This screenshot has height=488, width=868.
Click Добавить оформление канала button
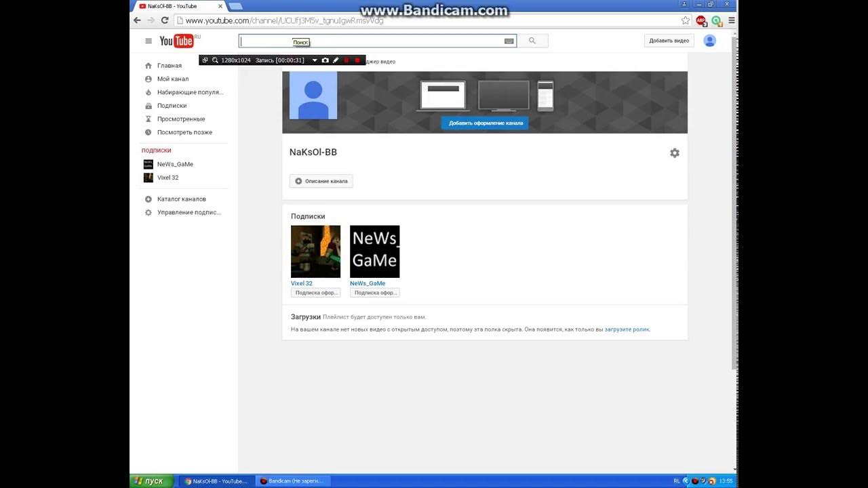point(485,123)
